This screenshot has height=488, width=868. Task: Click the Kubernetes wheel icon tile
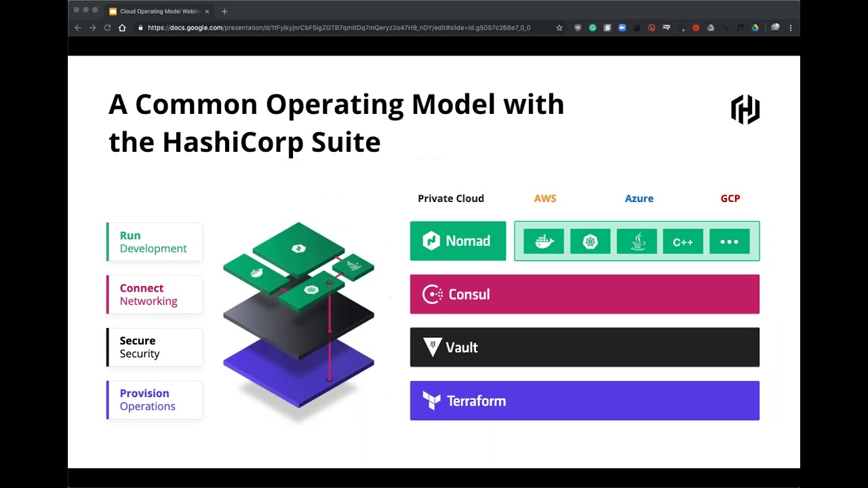[x=590, y=241]
